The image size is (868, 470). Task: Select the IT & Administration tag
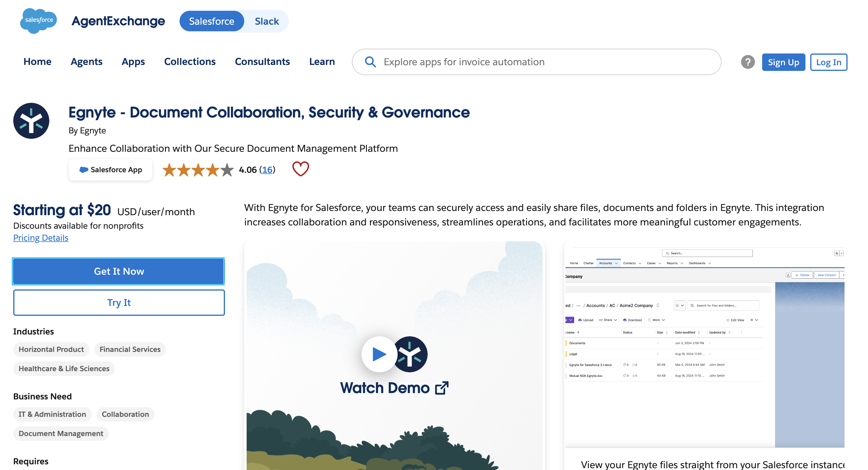pyautogui.click(x=52, y=414)
